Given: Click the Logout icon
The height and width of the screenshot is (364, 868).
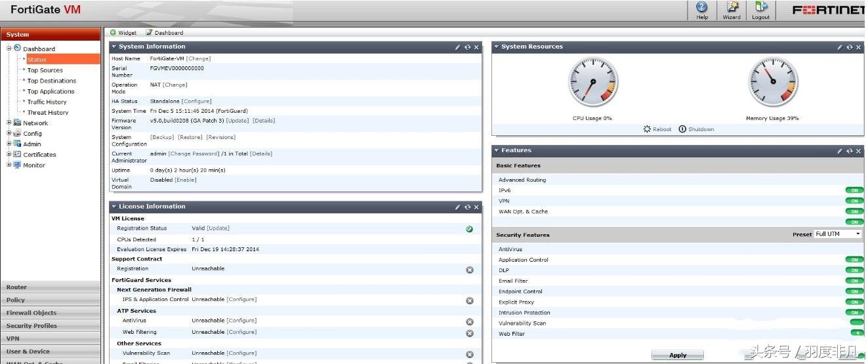Looking at the screenshot, I should tap(761, 8).
